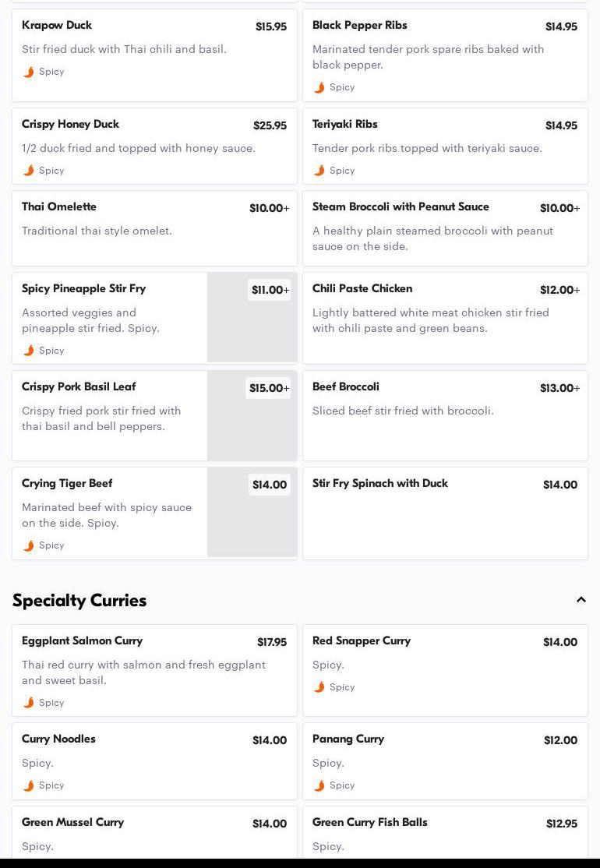Click the spicy icon under Eggplant Salmon Curry
Image resolution: width=600 pixels, height=868 pixels.
click(x=29, y=703)
